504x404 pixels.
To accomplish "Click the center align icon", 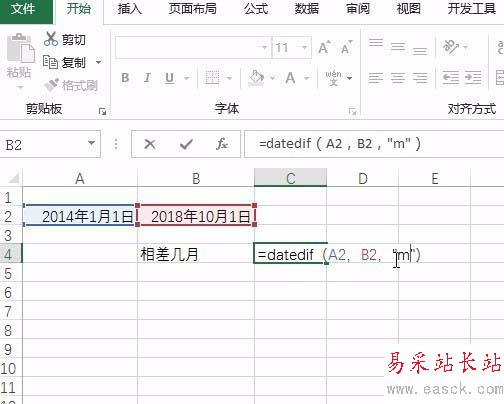I will [398, 78].
